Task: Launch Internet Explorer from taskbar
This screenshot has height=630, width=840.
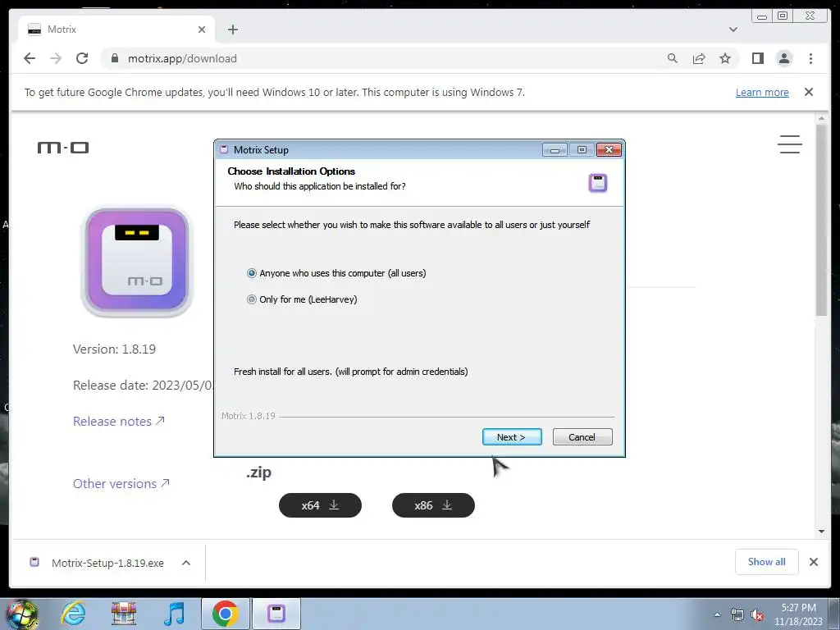Action: click(73, 613)
